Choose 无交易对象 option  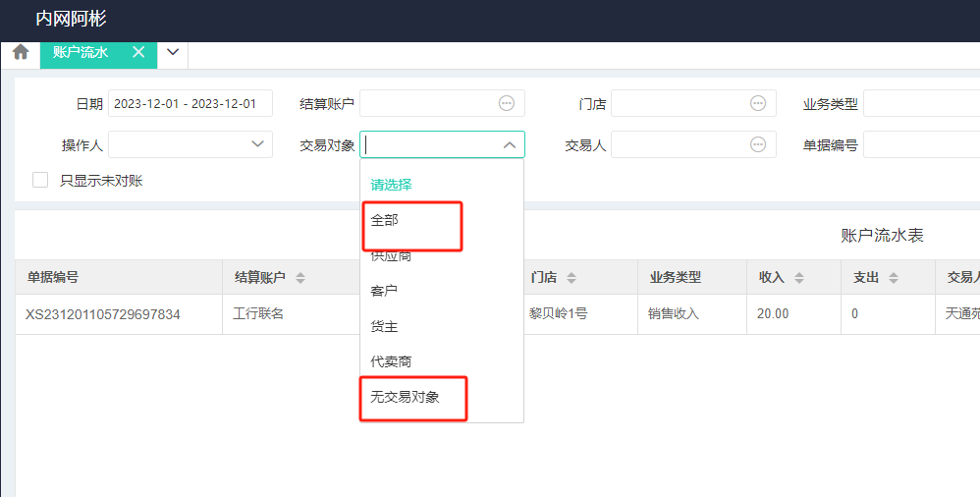405,397
